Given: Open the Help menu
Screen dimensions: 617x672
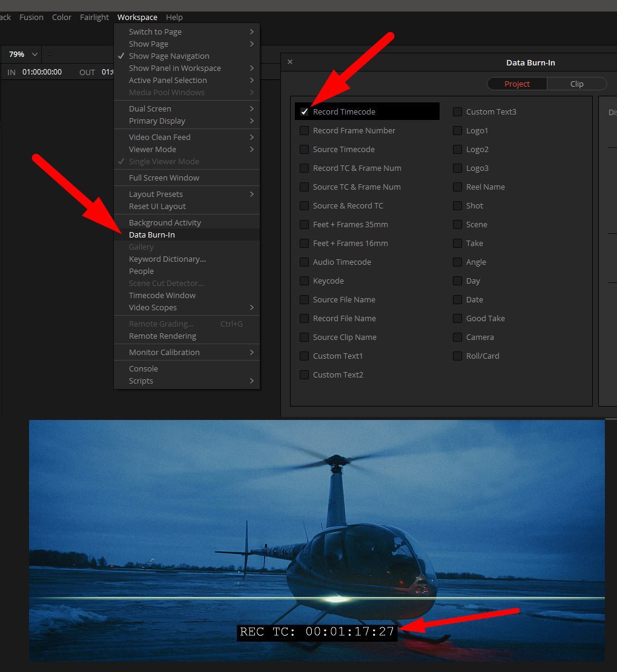Looking at the screenshot, I should (x=174, y=17).
